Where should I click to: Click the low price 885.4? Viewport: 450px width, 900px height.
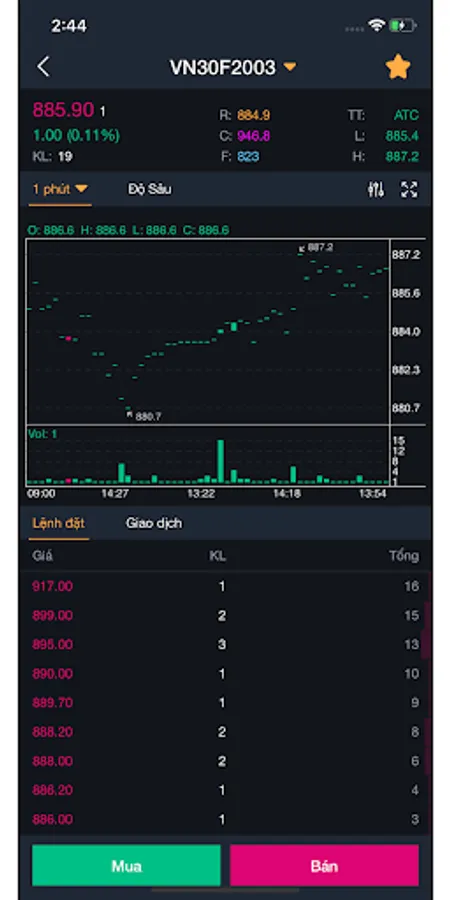click(402, 135)
